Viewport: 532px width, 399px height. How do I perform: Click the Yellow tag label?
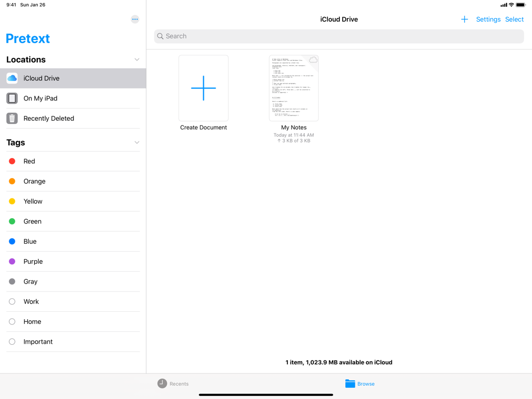click(x=33, y=201)
